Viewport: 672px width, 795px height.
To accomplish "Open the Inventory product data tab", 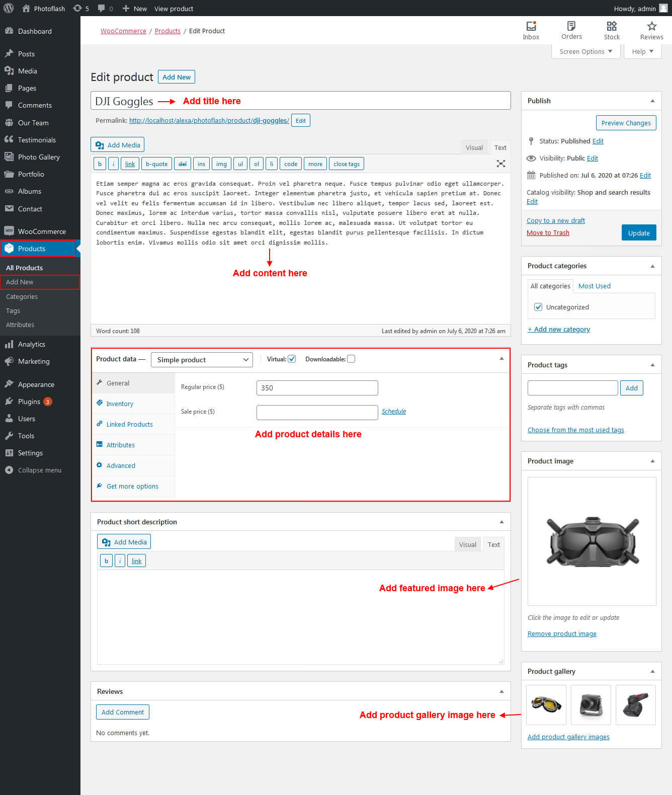I will [x=133, y=404].
